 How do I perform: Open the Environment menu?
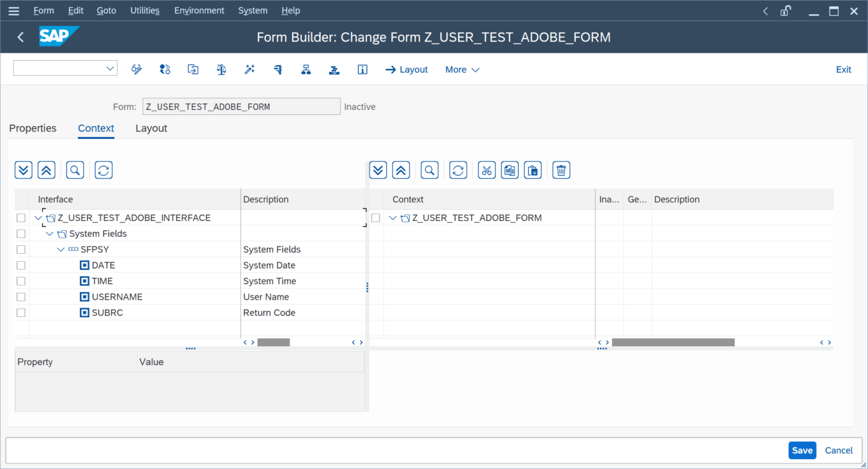tap(199, 11)
